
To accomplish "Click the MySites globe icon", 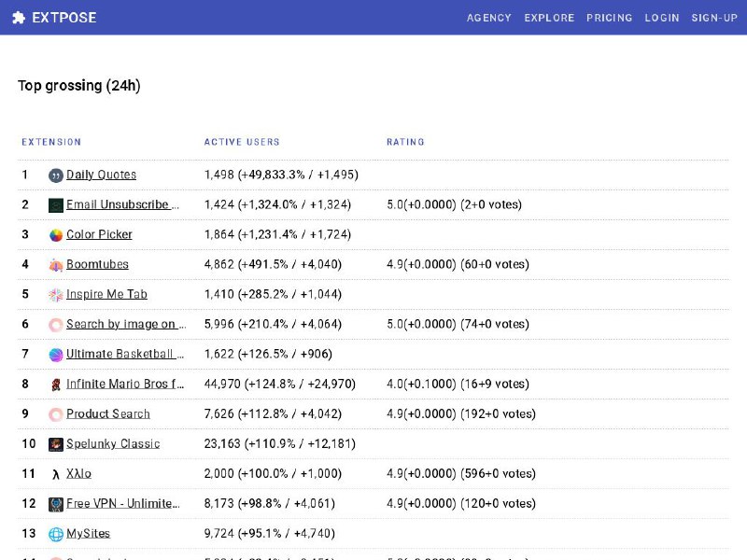I will click(x=56, y=534).
